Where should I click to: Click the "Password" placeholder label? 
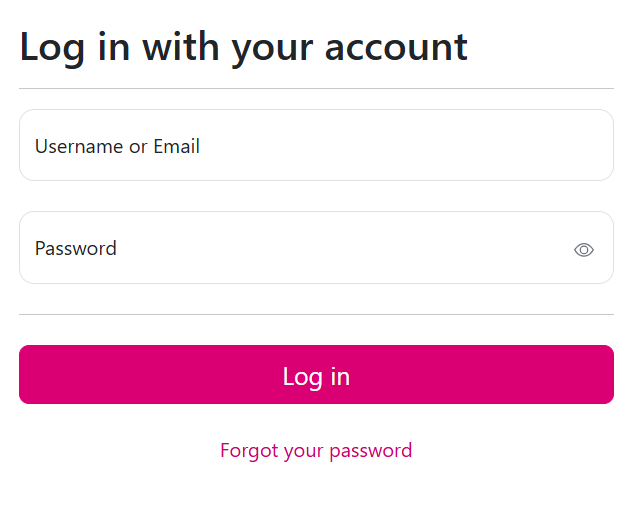(76, 248)
